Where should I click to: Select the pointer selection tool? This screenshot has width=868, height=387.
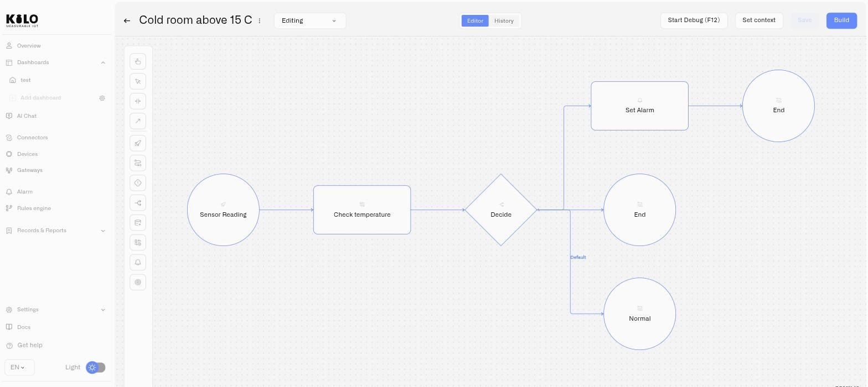(138, 81)
